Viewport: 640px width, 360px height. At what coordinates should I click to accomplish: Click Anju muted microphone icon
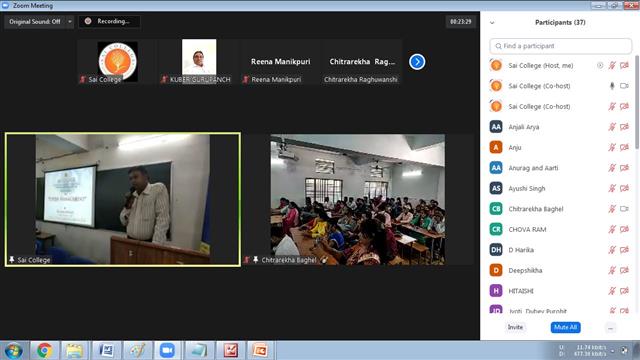[x=612, y=147]
